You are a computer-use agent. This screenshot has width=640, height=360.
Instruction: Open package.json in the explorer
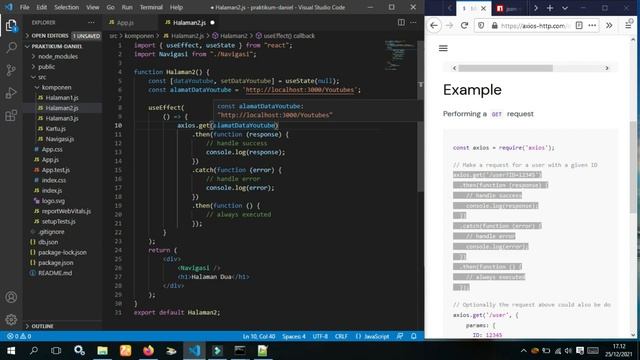pyautogui.click(x=56, y=262)
